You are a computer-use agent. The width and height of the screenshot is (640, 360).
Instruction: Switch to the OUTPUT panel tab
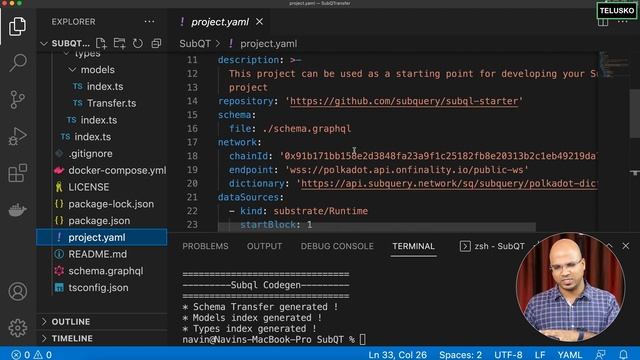(264, 246)
